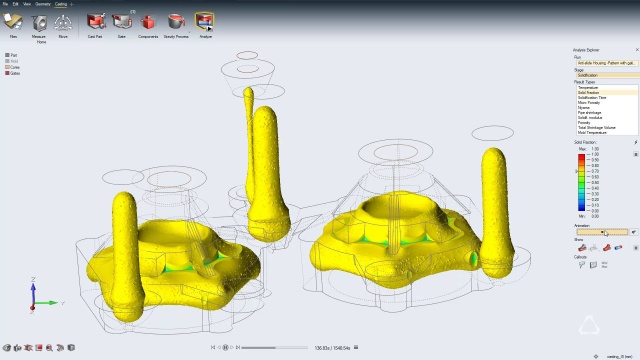Select Temperature in Result Types list
This screenshot has width=640, height=360.
pyautogui.click(x=588, y=88)
